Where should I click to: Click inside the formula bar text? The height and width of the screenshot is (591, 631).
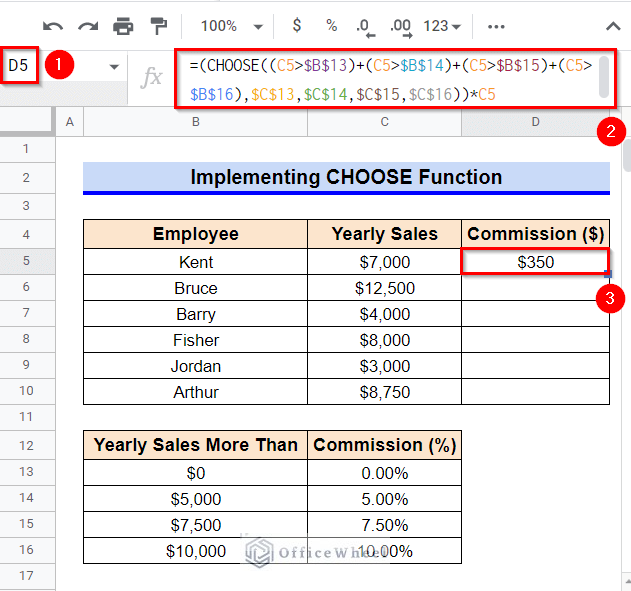click(x=390, y=78)
